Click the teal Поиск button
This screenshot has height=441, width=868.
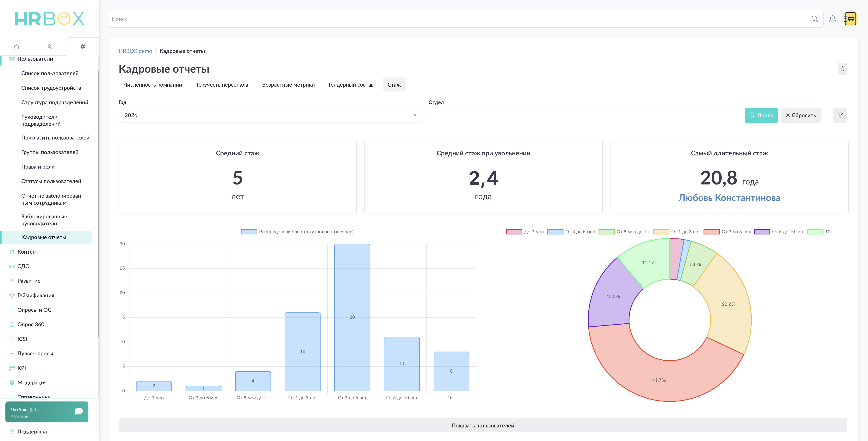[761, 115]
